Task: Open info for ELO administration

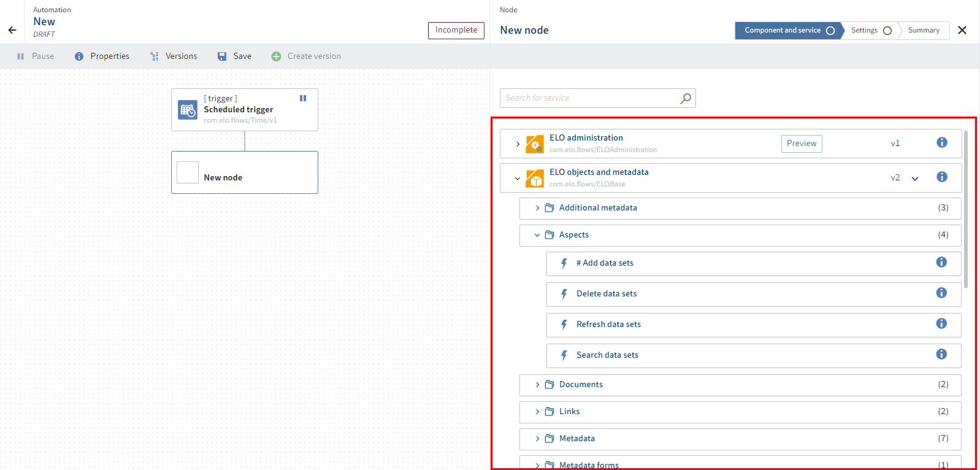Action: [942, 142]
